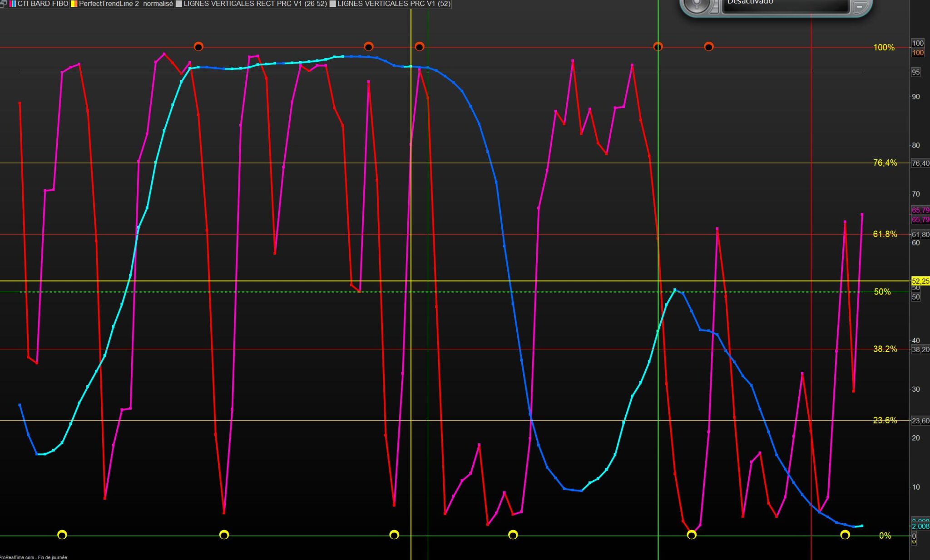Minimize the speech recognition widget

tap(859, 7)
